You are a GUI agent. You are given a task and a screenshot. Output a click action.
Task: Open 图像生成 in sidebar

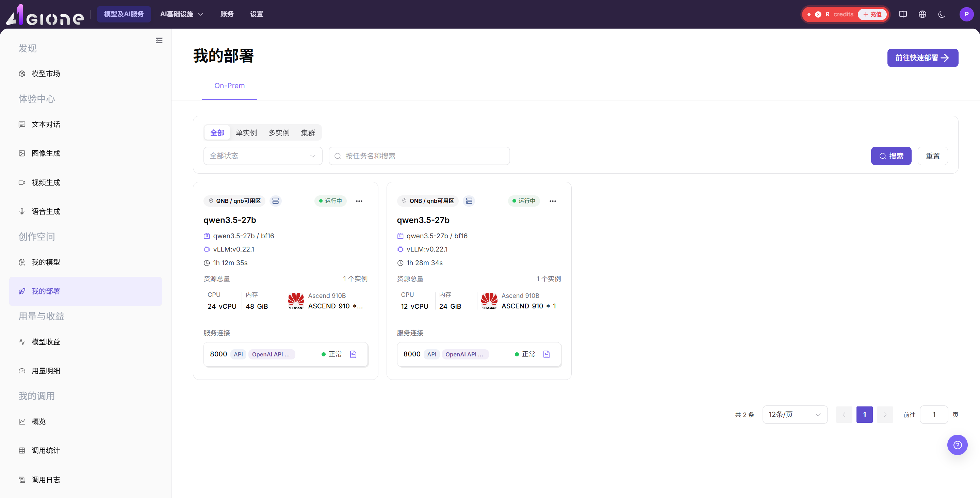pos(86,153)
